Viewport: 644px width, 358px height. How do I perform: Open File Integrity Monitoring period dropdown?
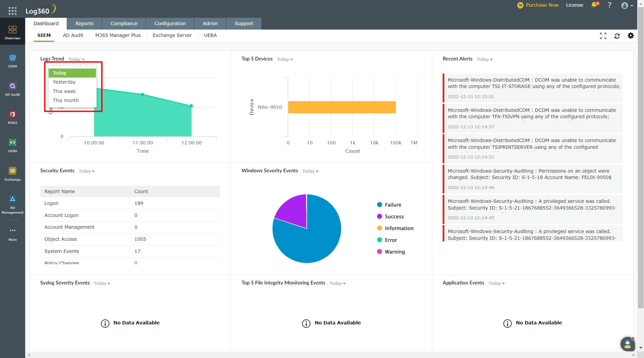pyautogui.click(x=338, y=283)
